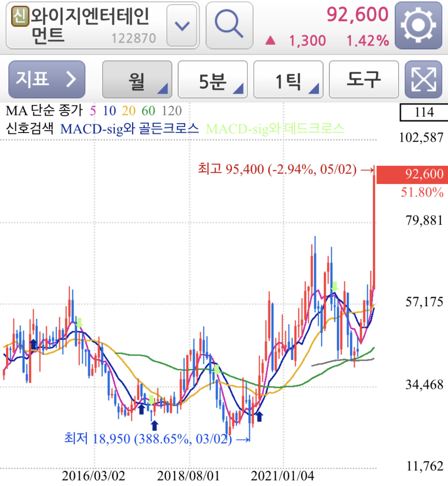Click the 102,587 price axis label
This screenshot has height=486, width=448.
coord(421,137)
